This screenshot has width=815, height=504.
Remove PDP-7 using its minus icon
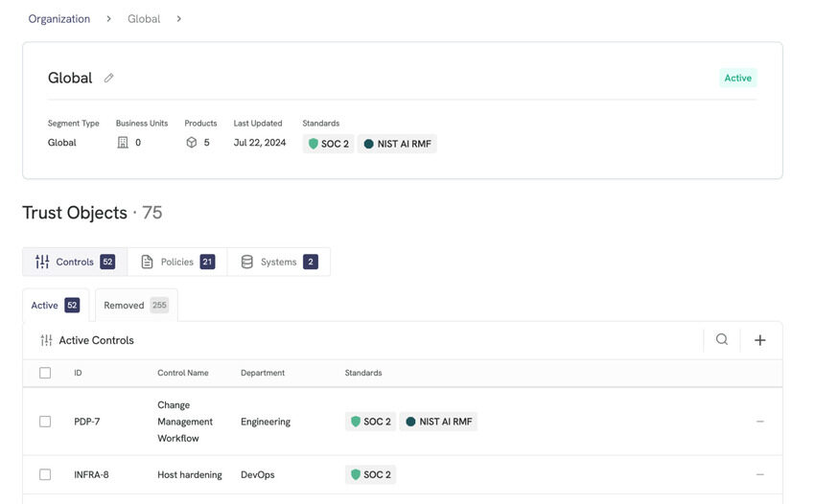coord(760,422)
